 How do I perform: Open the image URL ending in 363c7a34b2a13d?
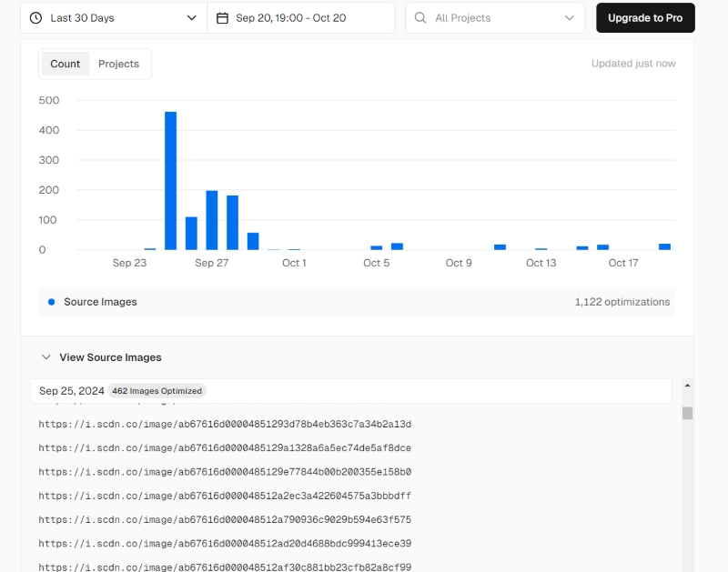(x=225, y=424)
